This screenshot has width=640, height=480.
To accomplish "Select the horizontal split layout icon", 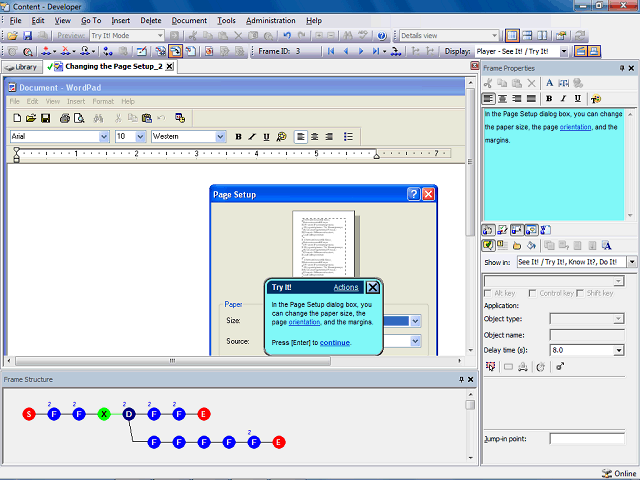I will 527,36.
